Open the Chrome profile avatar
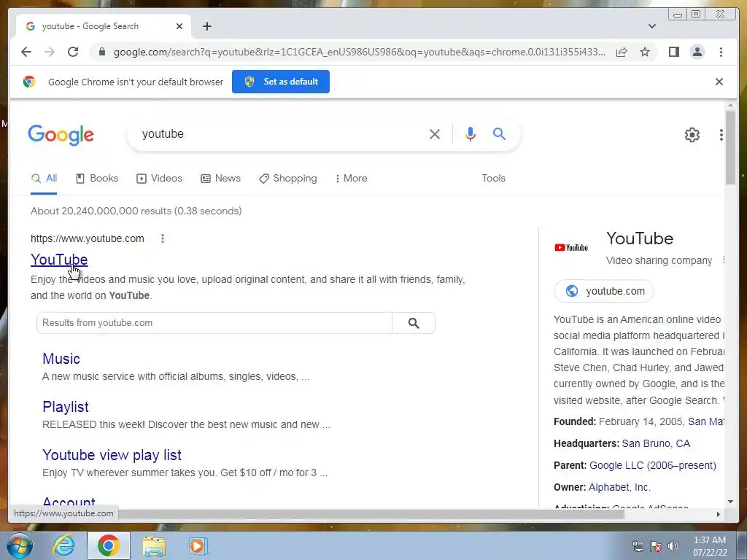This screenshot has width=747, height=560. click(697, 52)
